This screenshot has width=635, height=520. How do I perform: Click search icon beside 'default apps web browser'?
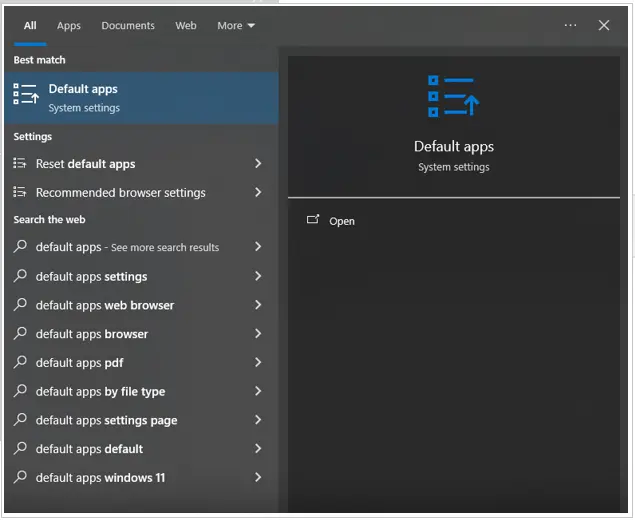(20, 304)
